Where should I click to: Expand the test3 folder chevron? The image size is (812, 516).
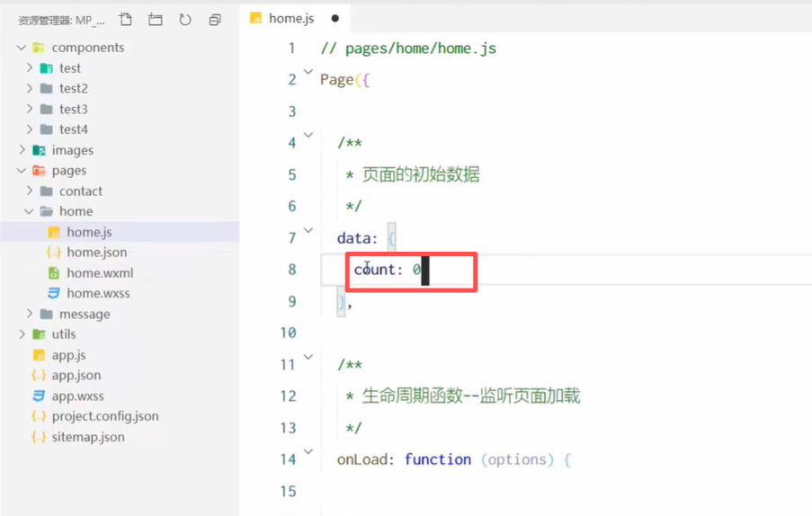coord(30,109)
